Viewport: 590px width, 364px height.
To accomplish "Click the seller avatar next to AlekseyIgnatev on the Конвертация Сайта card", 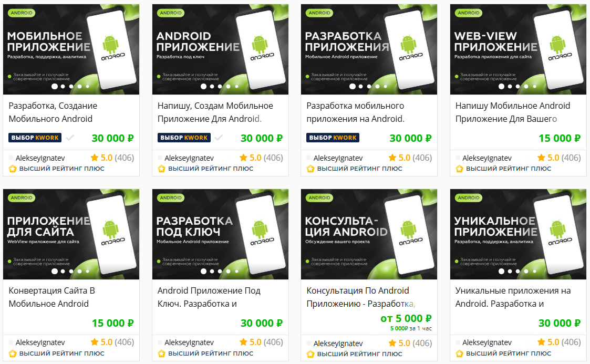I will click(x=11, y=342).
